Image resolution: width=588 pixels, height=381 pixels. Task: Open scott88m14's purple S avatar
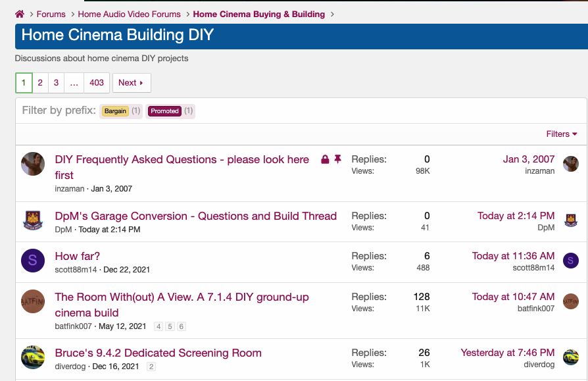33,261
